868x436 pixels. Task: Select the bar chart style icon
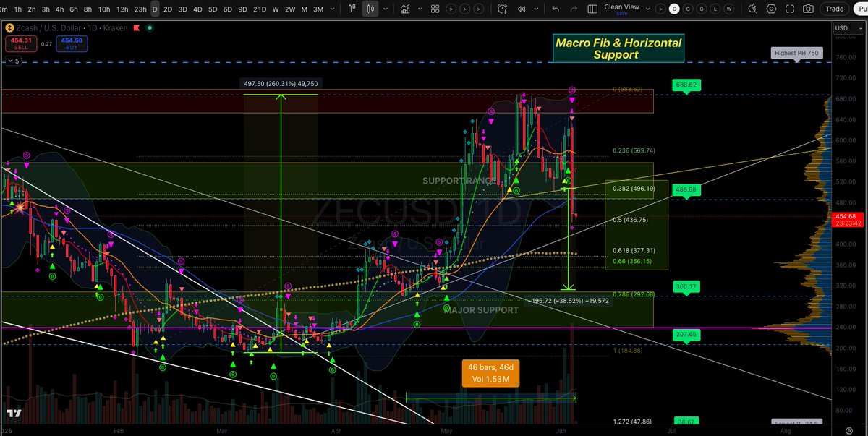[x=352, y=9]
